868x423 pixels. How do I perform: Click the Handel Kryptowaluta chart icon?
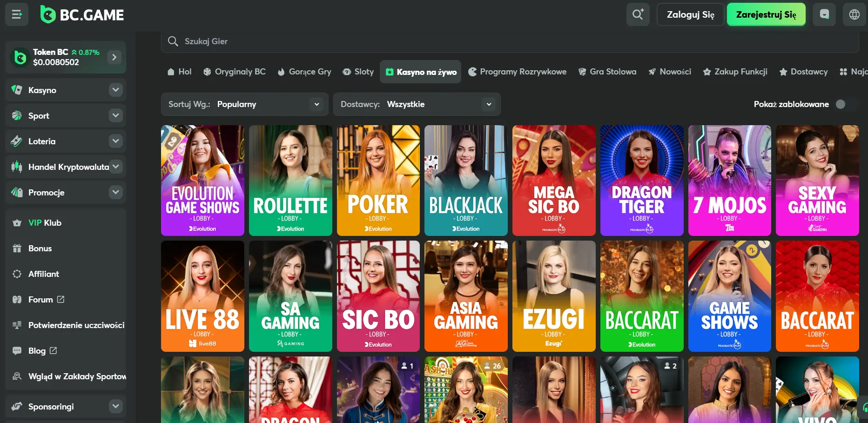[x=17, y=167]
